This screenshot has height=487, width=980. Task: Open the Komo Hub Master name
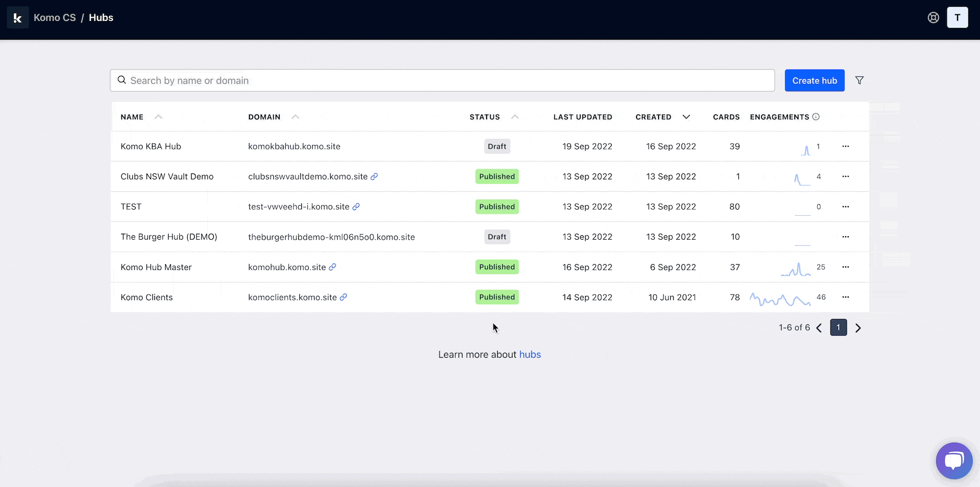pos(156,267)
